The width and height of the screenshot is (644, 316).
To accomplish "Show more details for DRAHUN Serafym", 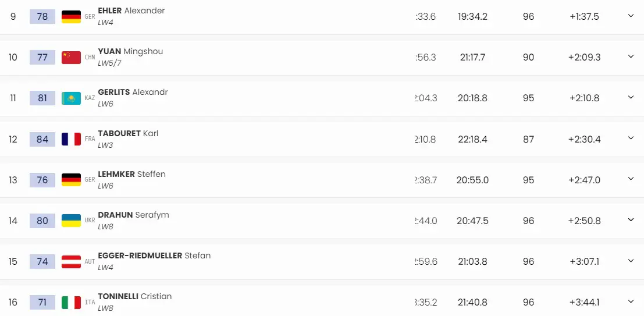I will [x=631, y=219].
